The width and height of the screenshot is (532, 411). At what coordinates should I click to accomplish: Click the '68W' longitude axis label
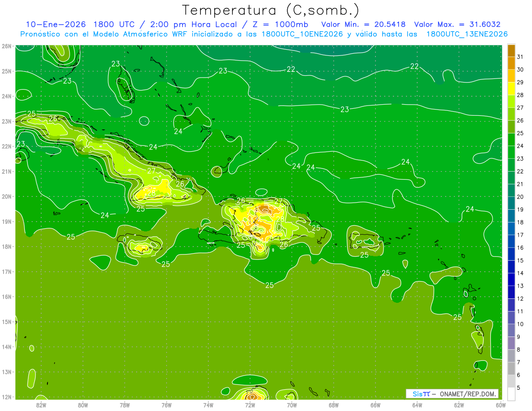point(333,405)
